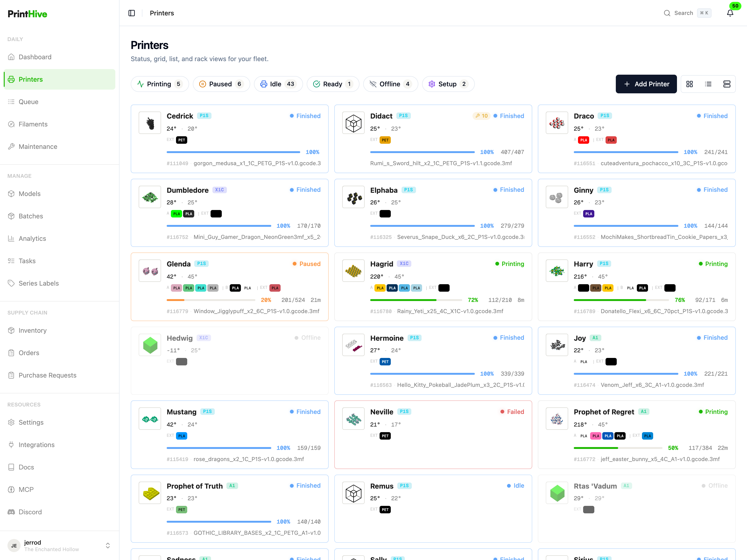Filter printers by Ready status
The height and width of the screenshot is (560, 747).
(x=333, y=84)
